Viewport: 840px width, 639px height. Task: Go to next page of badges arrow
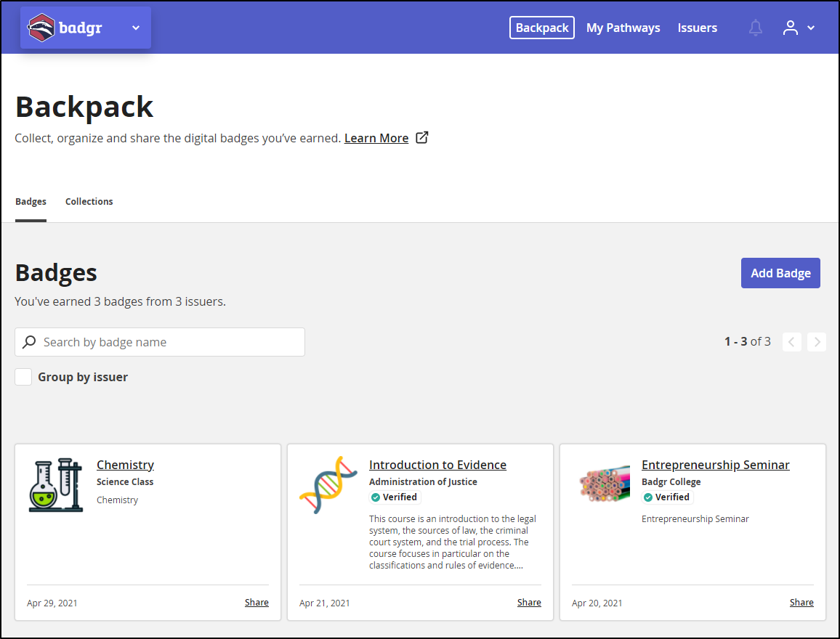(x=817, y=341)
